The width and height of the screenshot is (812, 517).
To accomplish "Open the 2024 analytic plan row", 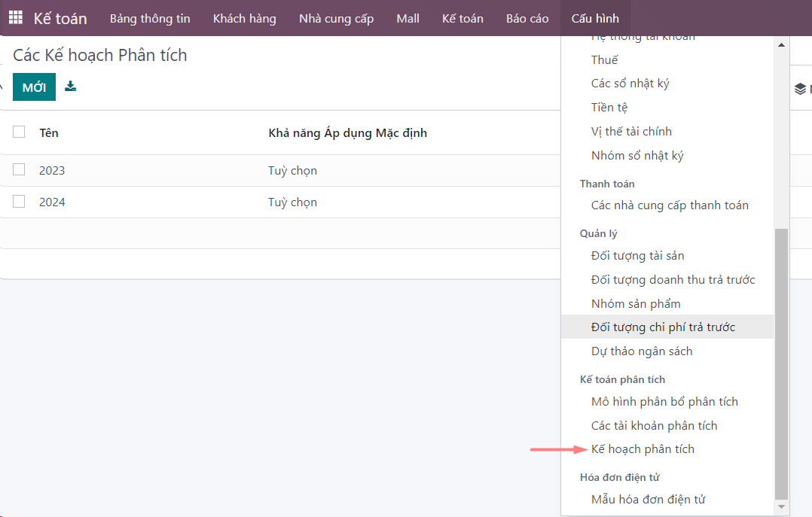I will 280,202.
